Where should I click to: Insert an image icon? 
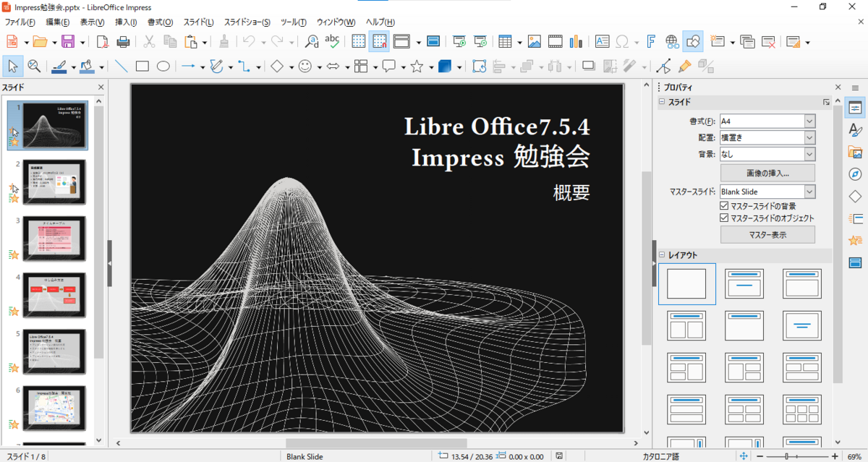coord(535,41)
